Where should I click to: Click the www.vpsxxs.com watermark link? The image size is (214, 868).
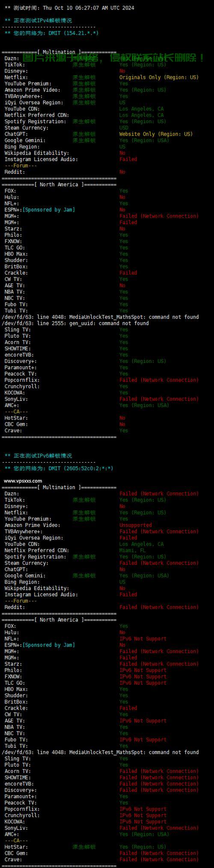pyautogui.click(x=23, y=481)
